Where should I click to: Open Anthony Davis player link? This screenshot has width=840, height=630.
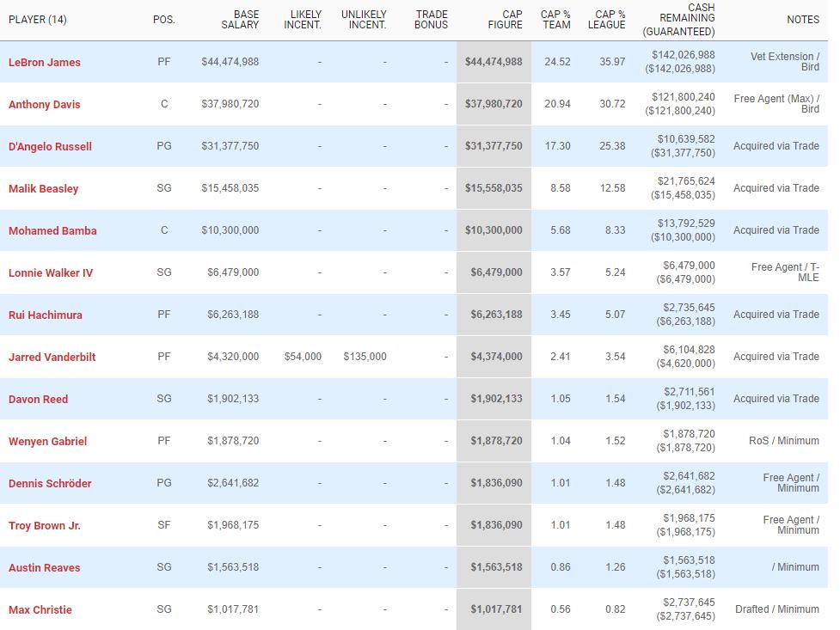click(45, 105)
